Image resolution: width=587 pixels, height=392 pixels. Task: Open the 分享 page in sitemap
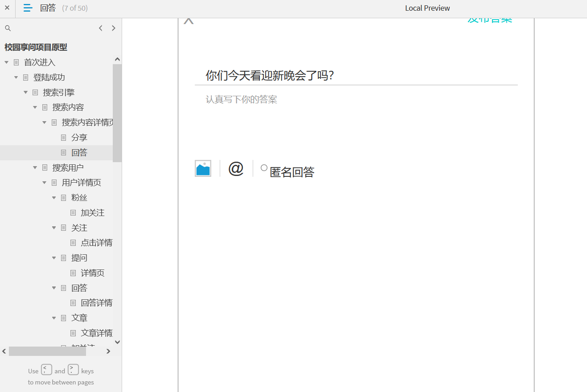click(x=79, y=138)
